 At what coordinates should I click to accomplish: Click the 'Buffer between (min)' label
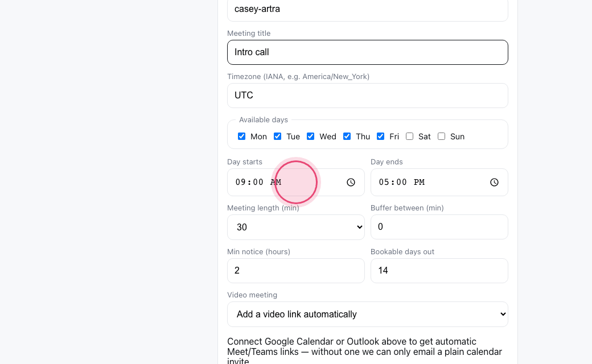click(407, 208)
